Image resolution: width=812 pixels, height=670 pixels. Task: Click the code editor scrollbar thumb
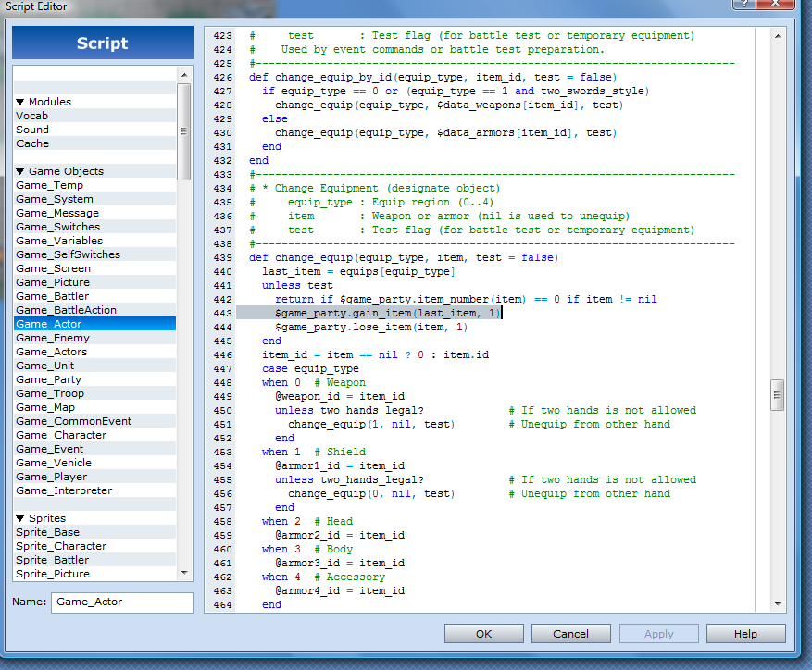[778, 394]
